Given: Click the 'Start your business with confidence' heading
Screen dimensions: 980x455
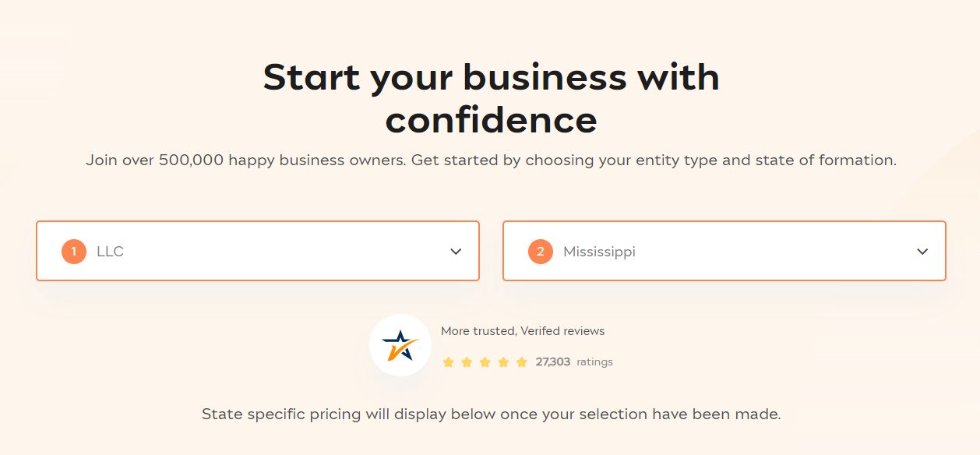Looking at the screenshot, I should (491, 98).
